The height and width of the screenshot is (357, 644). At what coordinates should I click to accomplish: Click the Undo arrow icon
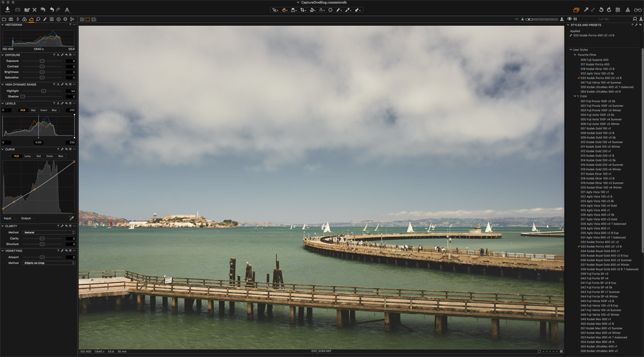coord(52,10)
